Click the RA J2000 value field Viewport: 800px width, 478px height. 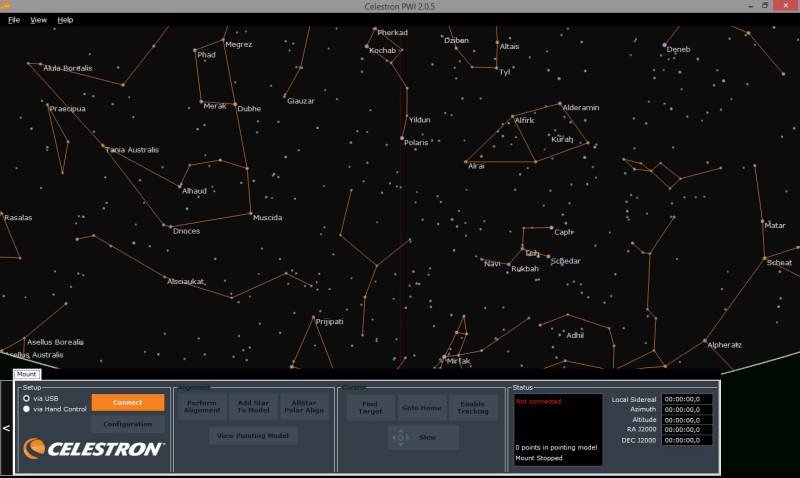coord(687,430)
